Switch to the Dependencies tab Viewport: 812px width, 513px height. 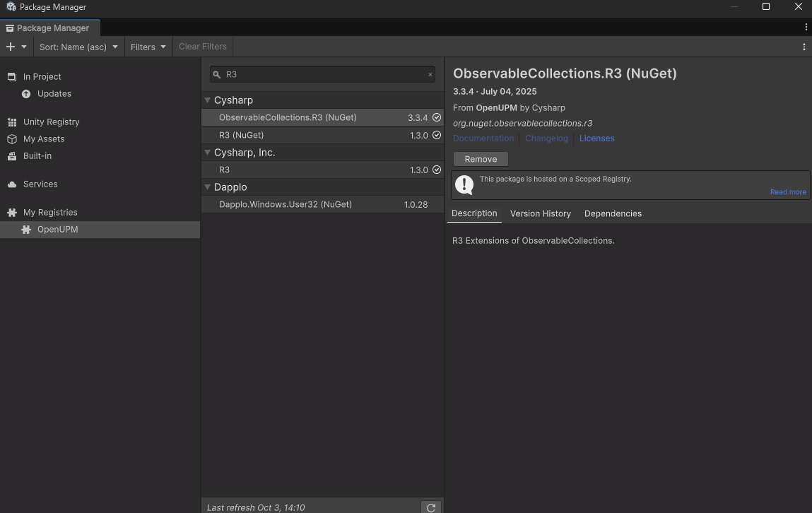coord(613,213)
